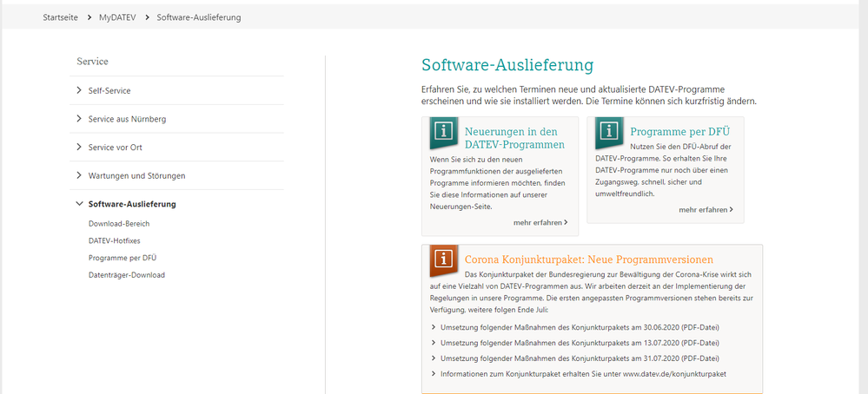Screen dimensions: 868x394
Task: Go to Startseite in the breadcrumb
Action: pos(61,17)
